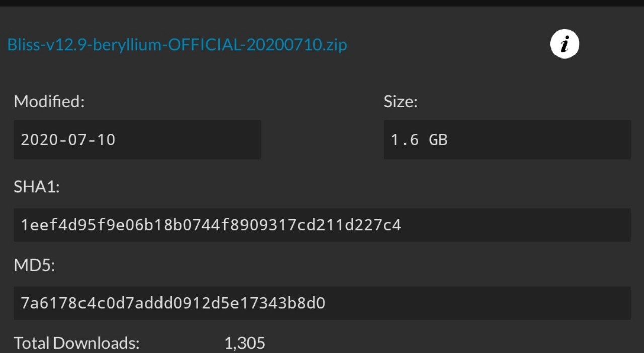Click the 1,305 download count

[245, 343]
